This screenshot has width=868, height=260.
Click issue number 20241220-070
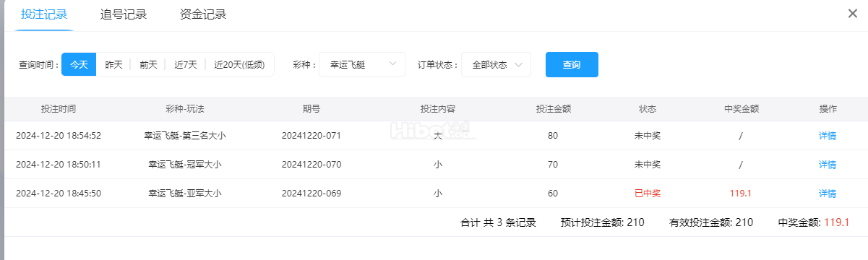(311, 164)
